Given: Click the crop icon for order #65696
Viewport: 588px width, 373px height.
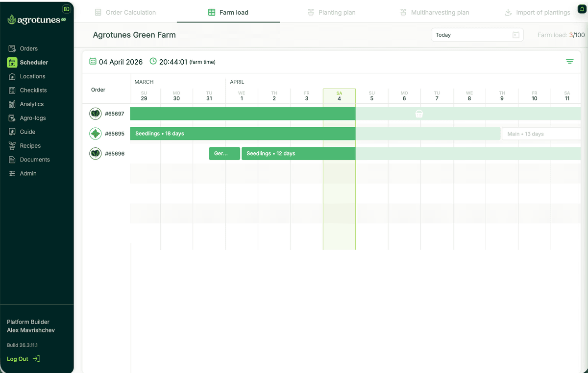Looking at the screenshot, I should (96, 154).
